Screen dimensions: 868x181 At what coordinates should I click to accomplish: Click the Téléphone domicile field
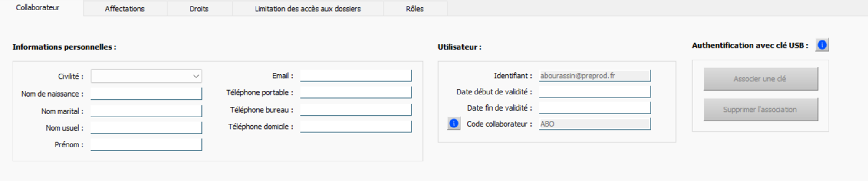tap(356, 127)
